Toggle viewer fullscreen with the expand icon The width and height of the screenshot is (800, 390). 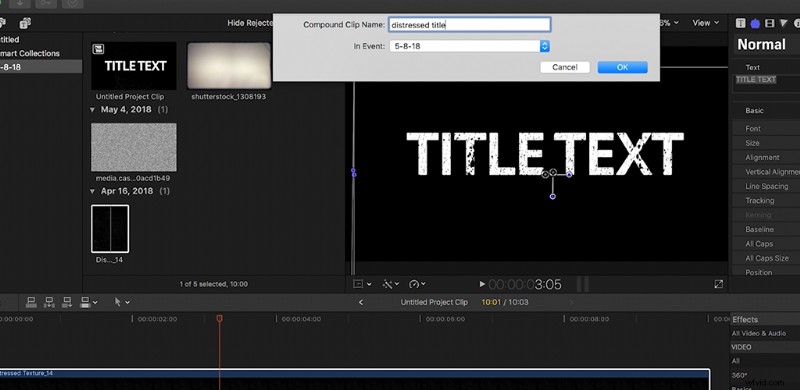(718, 284)
